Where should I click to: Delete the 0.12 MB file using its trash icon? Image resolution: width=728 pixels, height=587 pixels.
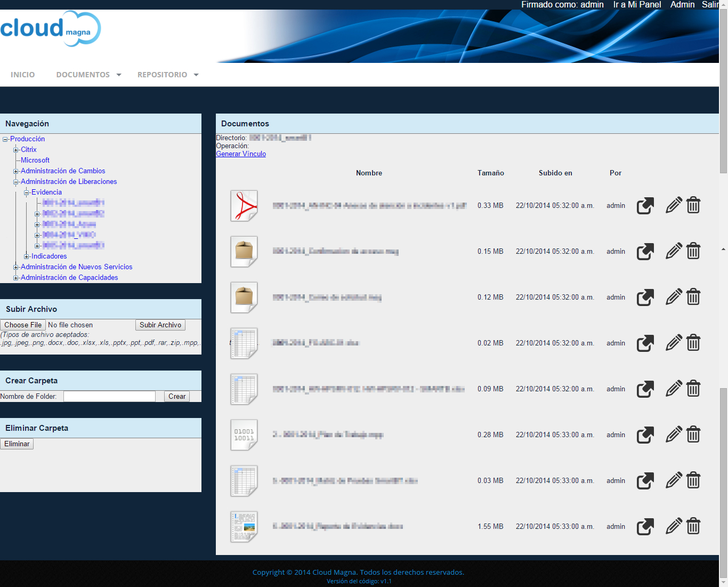coord(693,297)
